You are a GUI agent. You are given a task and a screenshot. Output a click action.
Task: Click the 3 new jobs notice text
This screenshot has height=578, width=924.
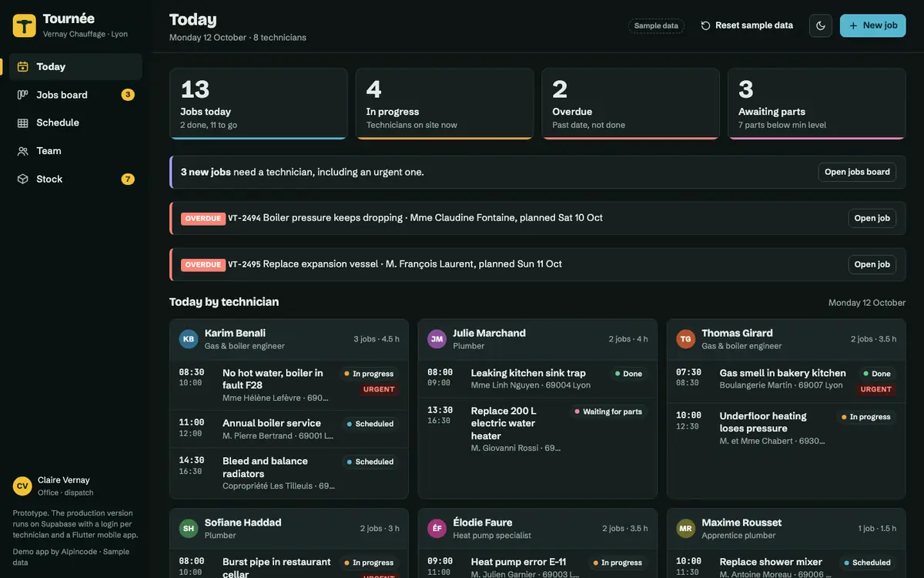pos(302,172)
